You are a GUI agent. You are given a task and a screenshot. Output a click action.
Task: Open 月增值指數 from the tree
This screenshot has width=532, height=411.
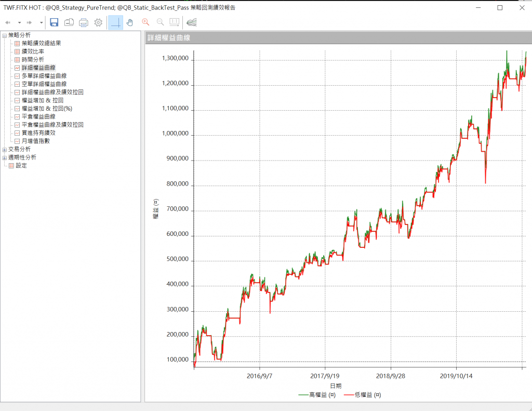tap(36, 141)
